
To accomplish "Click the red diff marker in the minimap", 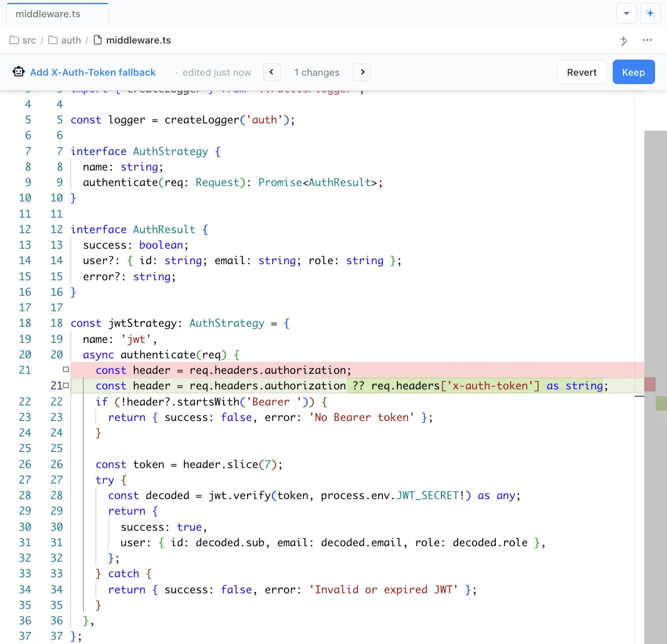I will pos(651,384).
